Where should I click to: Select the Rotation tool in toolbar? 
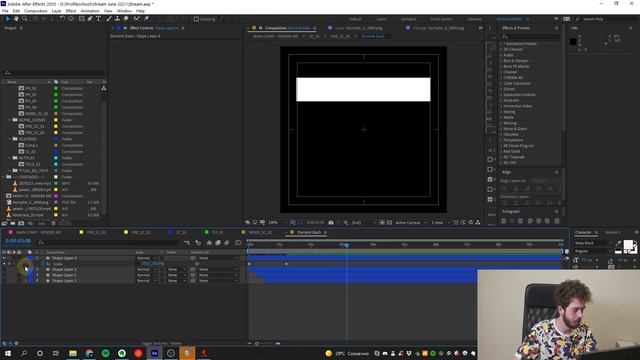click(62, 19)
